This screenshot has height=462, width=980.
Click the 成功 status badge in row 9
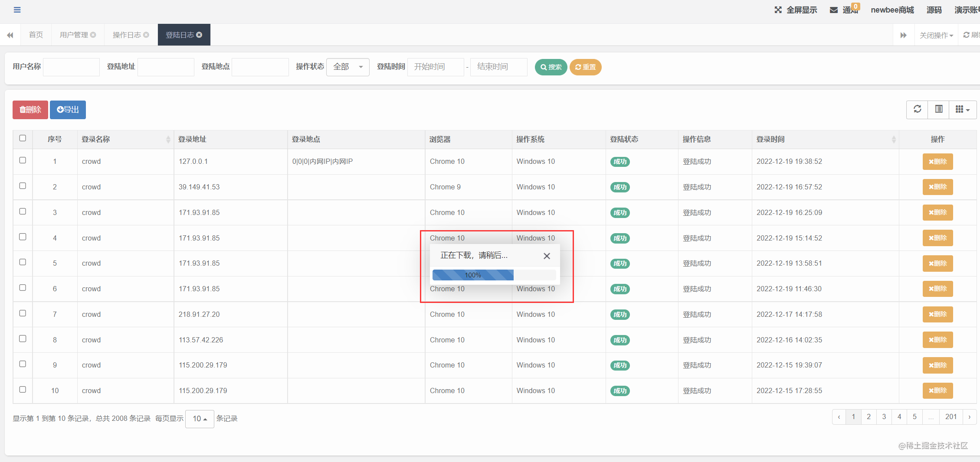[620, 365]
